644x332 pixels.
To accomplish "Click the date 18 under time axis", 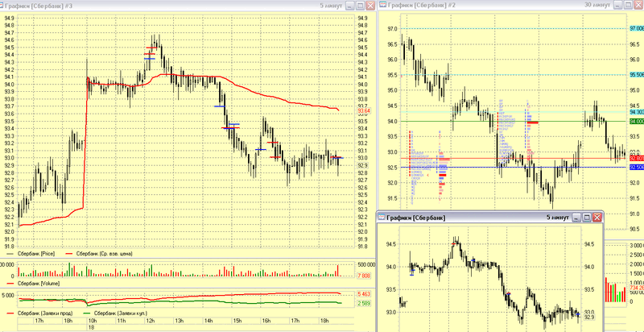I will [91, 327].
